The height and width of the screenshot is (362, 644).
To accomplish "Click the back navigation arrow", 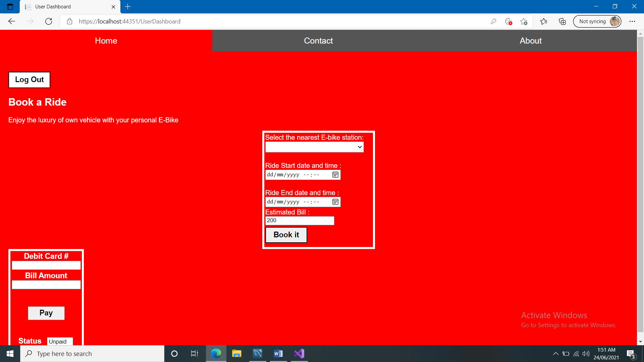I will pos(11,21).
